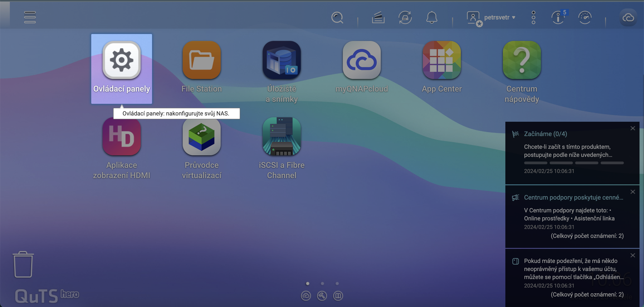The image size is (644, 307).
Task: Open the three-dot options menu
Action: 533,17
